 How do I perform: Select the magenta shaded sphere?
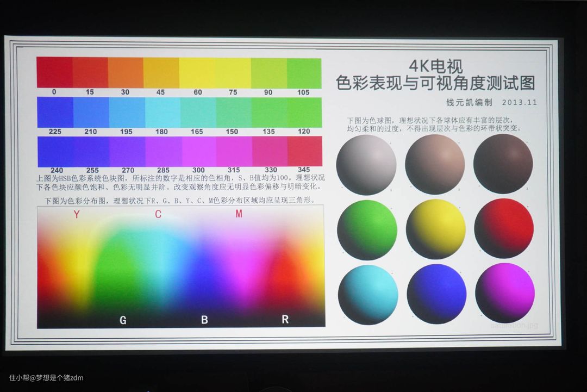click(504, 293)
